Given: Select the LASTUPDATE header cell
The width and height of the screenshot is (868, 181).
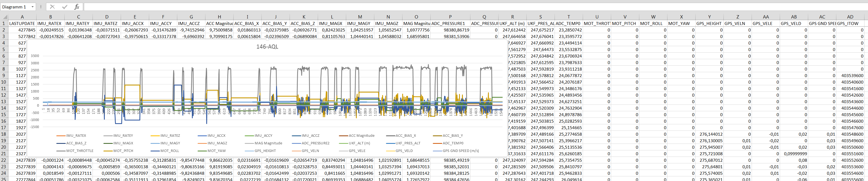Looking at the screenshot, I should 22,23.
